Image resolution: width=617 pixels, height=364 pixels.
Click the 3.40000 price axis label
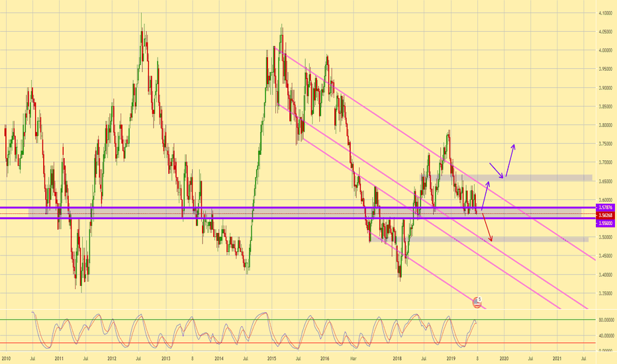(605, 275)
